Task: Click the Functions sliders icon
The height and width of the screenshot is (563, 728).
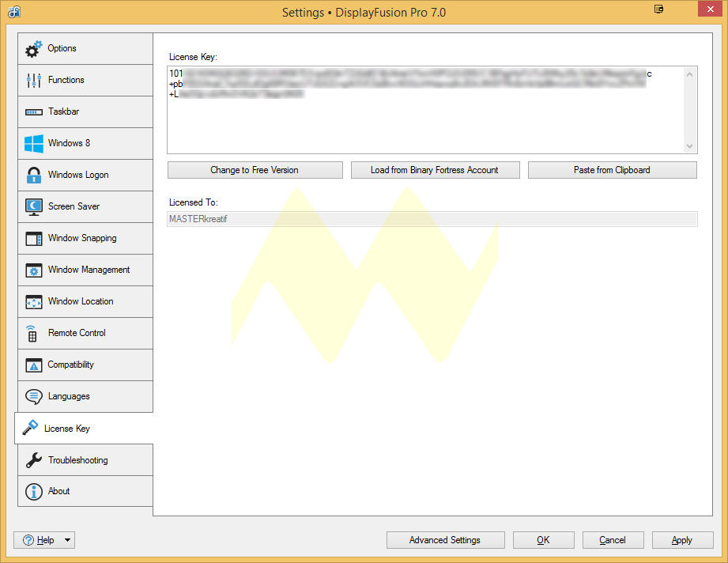Action: coord(34,81)
